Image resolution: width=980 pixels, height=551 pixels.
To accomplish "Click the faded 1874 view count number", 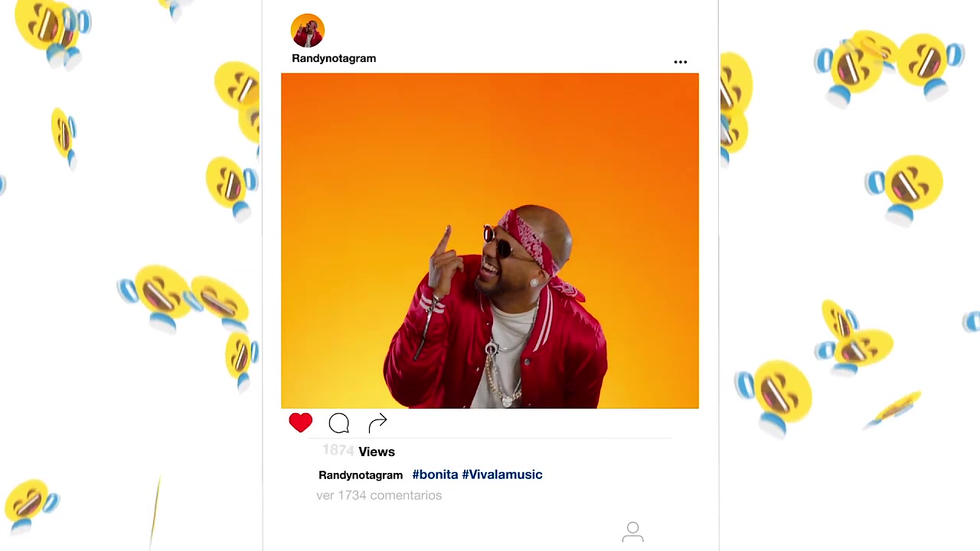I will point(338,450).
